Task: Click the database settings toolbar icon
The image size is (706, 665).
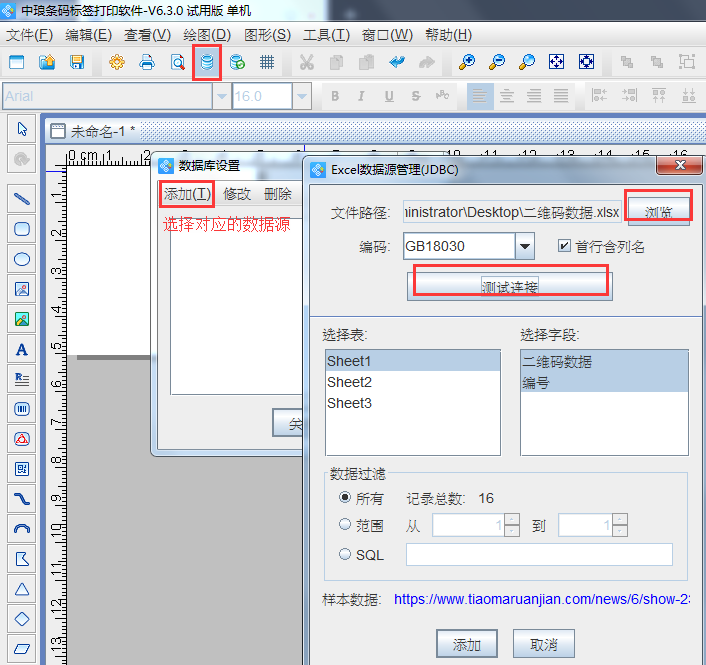Action: point(207,62)
